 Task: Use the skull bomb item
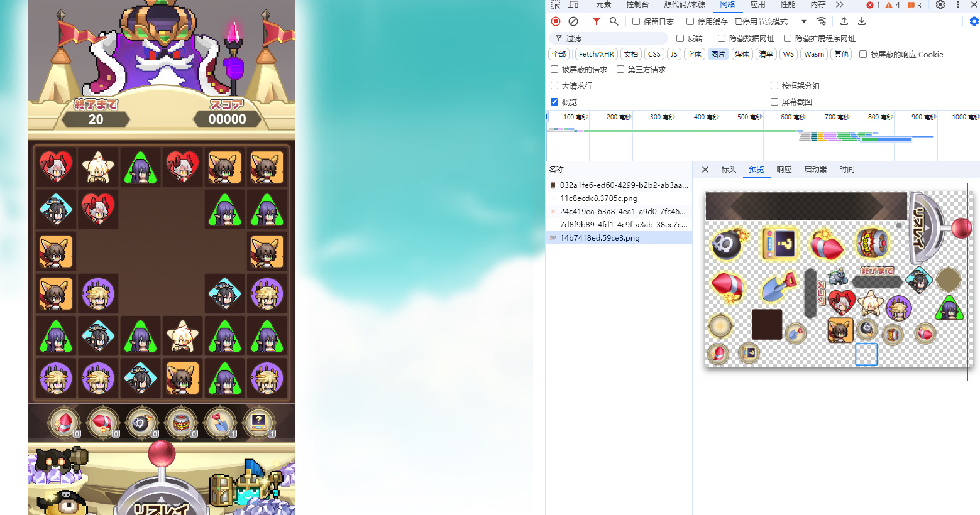tap(142, 422)
